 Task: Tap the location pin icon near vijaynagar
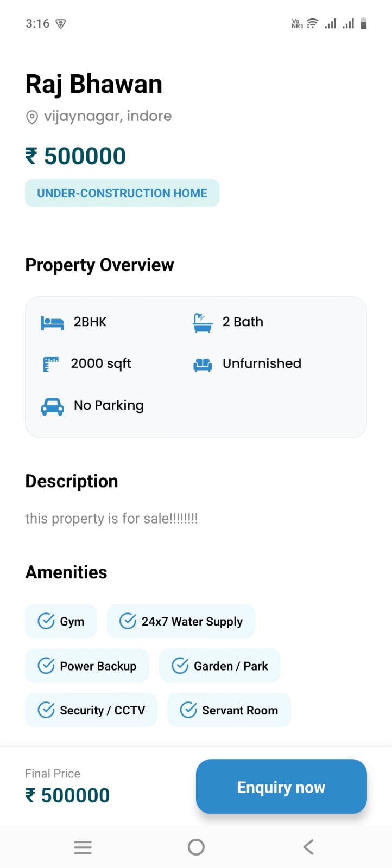32,117
